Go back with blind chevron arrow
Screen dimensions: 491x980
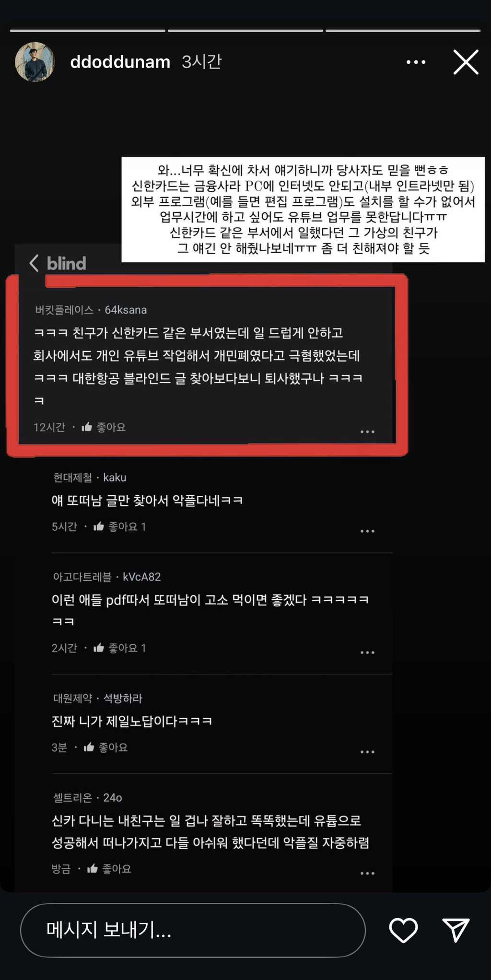[34, 263]
